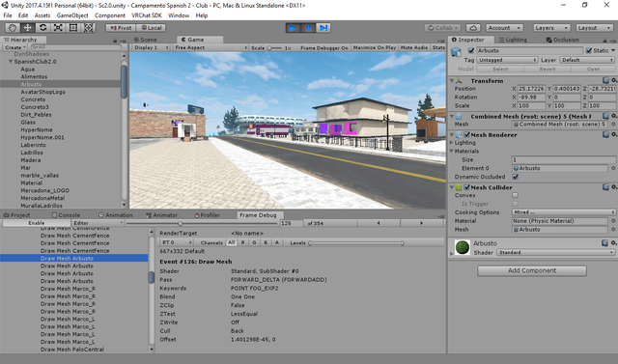Click the Arbusto GameObject cube icon
Viewport: 618px width, 364px height.
click(456, 51)
